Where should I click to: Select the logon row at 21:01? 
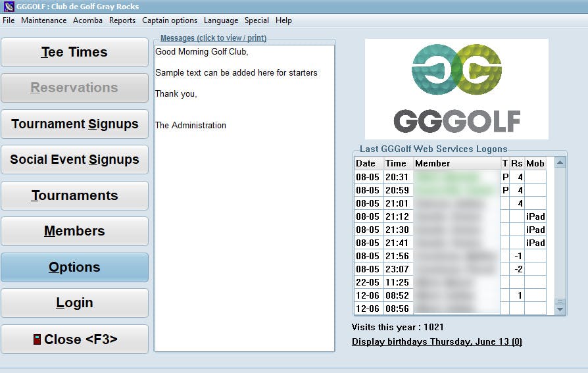(450, 203)
